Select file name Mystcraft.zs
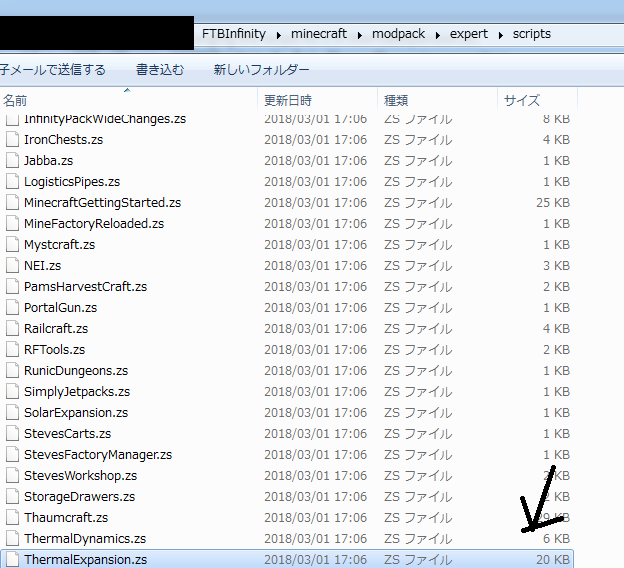This screenshot has width=624, height=568. point(59,245)
